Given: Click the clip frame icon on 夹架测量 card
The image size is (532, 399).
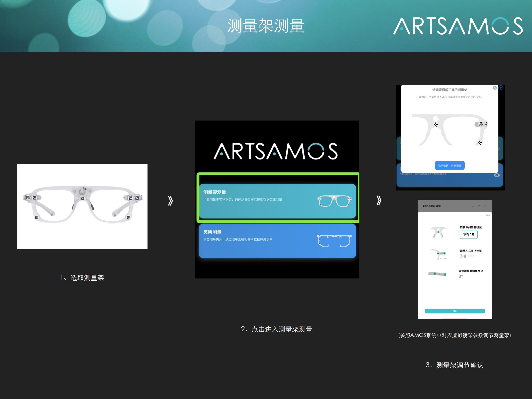Looking at the screenshot, I should tap(334, 241).
